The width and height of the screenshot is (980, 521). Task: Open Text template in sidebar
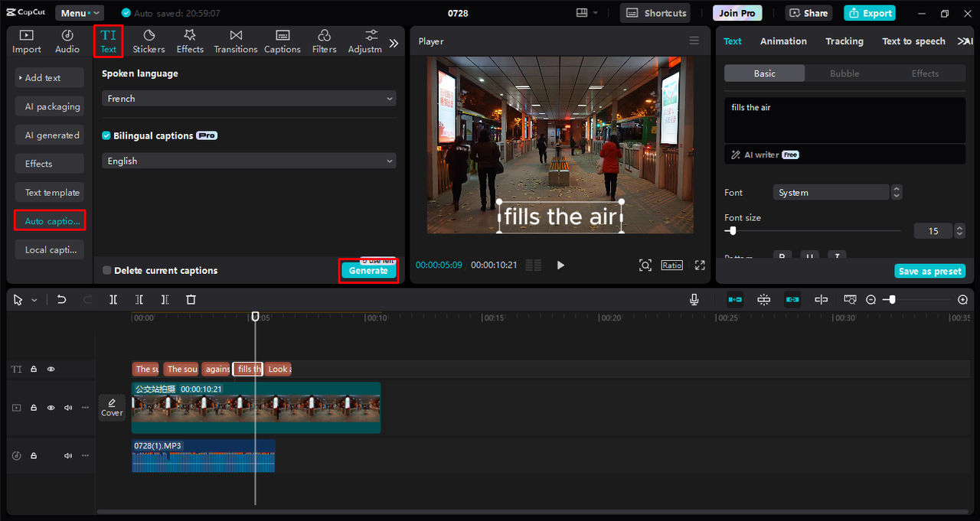pyautogui.click(x=50, y=192)
